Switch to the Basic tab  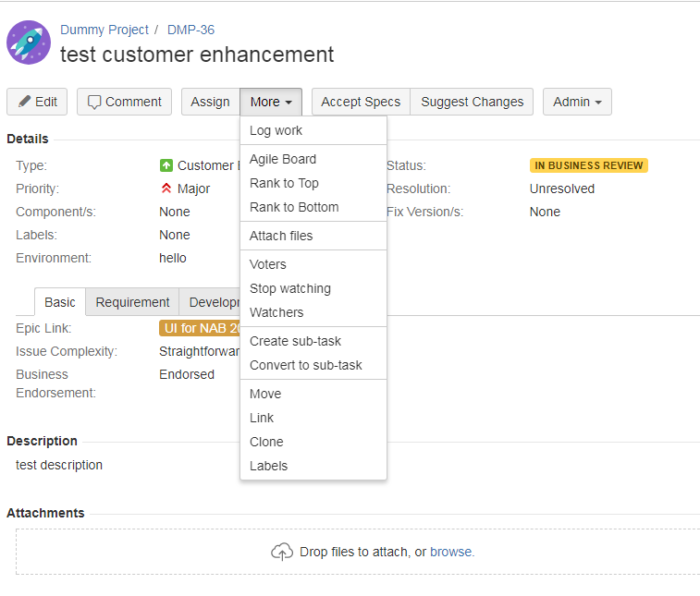[x=60, y=302]
